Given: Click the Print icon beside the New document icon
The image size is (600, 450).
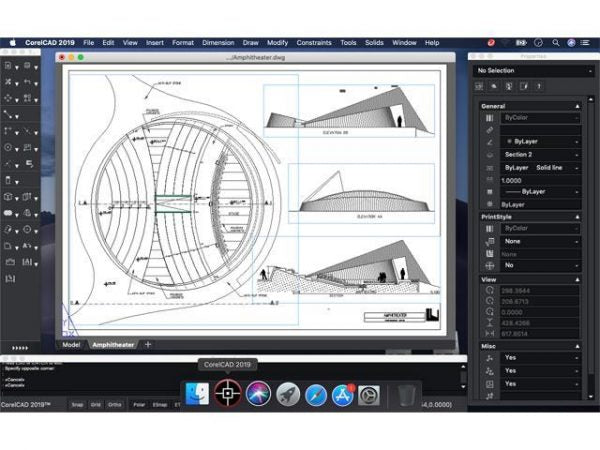Looking at the screenshot, I should [x=27, y=66].
